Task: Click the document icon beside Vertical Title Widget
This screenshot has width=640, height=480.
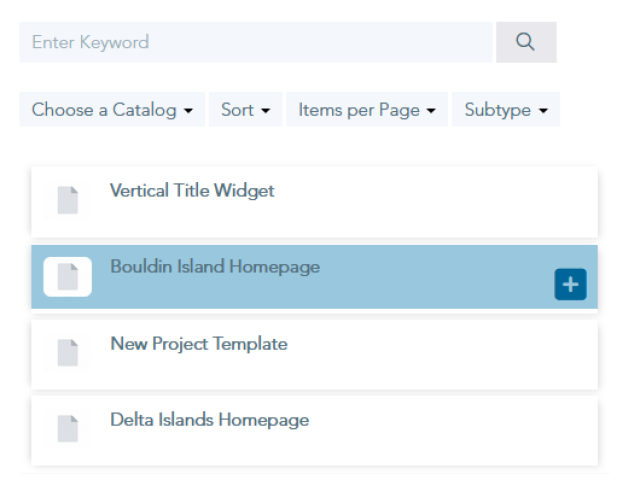Action: (68, 200)
